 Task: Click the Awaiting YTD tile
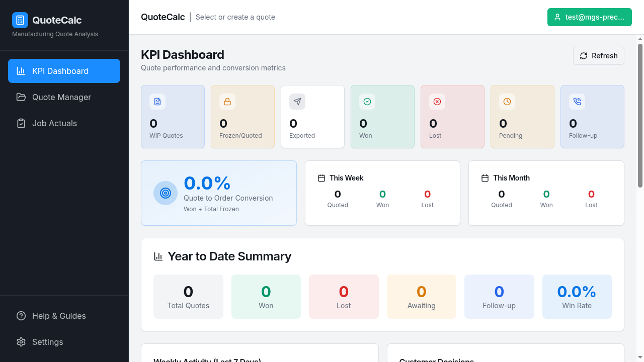coord(422,297)
